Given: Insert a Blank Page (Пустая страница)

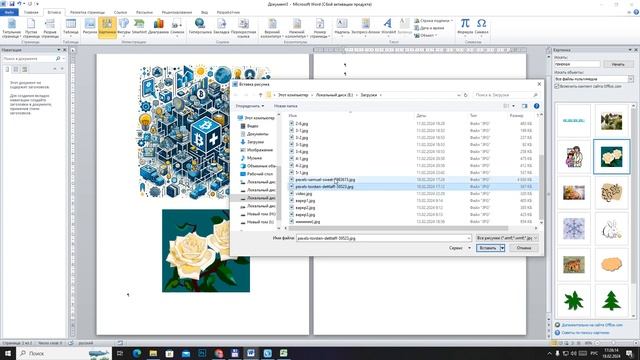Looking at the screenshot, I should click(31, 28).
